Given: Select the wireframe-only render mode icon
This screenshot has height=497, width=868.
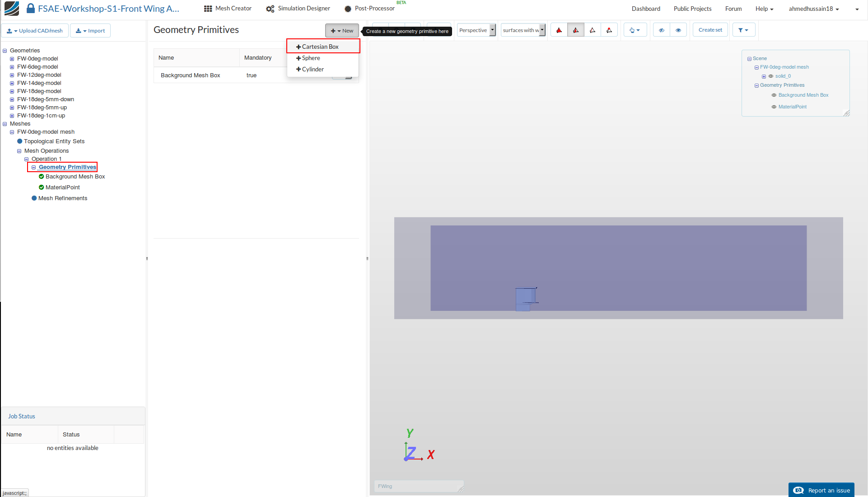Looking at the screenshot, I should coord(593,30).
